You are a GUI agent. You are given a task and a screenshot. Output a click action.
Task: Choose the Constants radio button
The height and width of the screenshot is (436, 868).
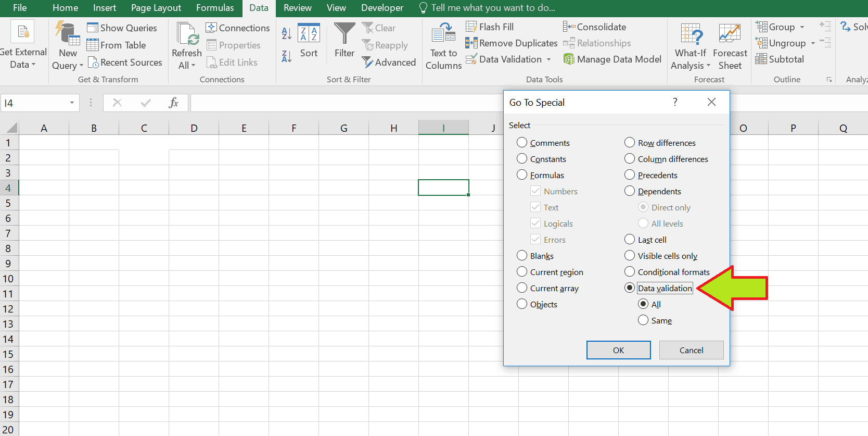click(522, 159)
